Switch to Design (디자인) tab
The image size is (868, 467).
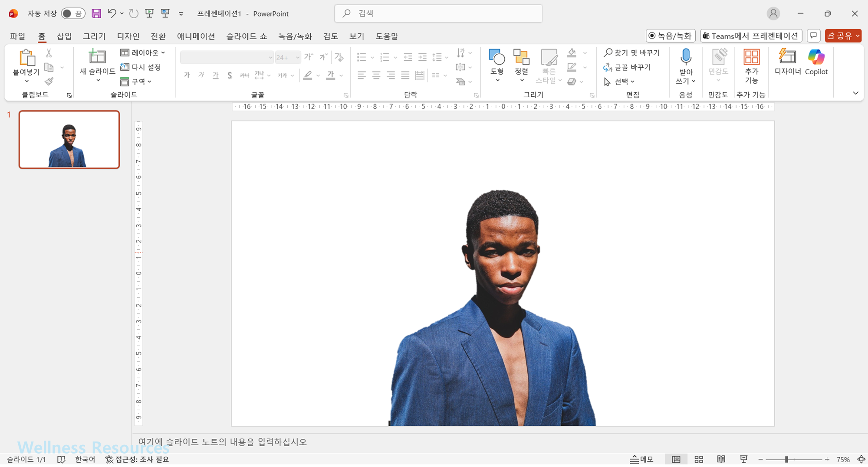pyautogui.click(x=128, y=36)
